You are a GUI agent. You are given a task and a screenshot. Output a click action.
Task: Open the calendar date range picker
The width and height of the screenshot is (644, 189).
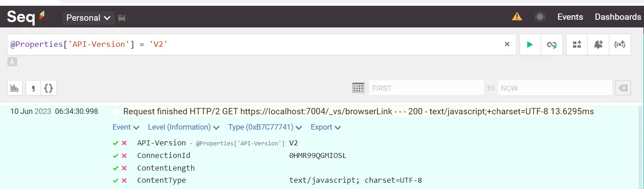click(359, 88)
